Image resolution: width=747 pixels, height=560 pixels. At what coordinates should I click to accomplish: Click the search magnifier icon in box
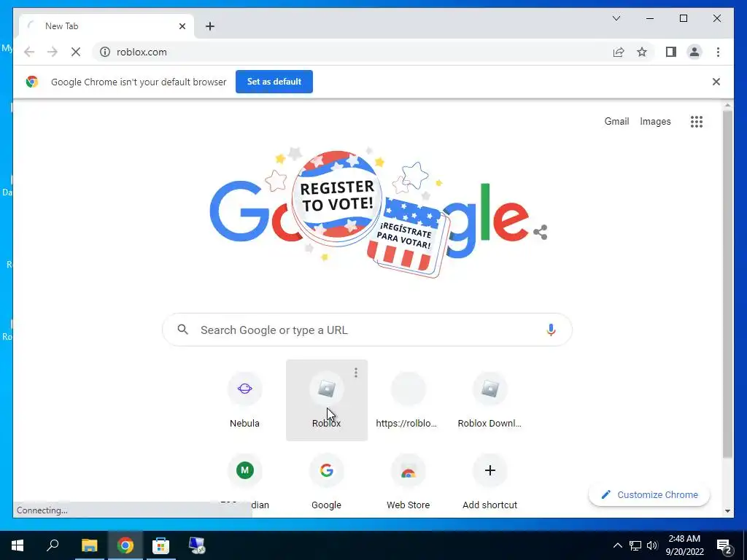(183, 330)
